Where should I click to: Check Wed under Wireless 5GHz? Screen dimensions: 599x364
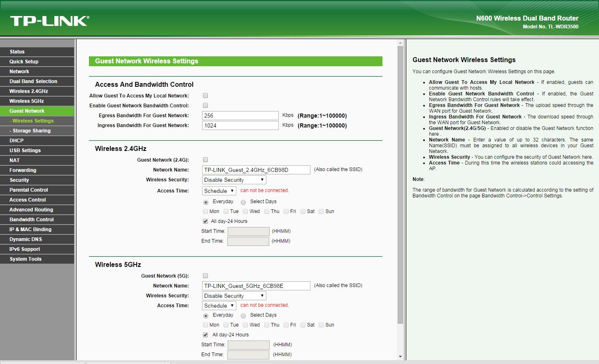[245, 325]
